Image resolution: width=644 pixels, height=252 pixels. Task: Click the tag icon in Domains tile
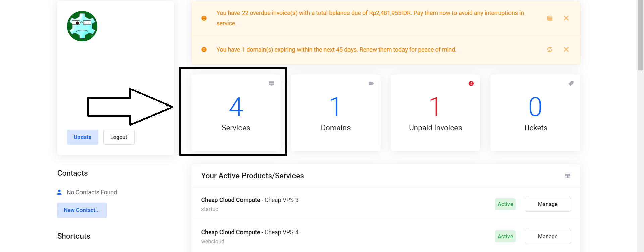(371, 83)
